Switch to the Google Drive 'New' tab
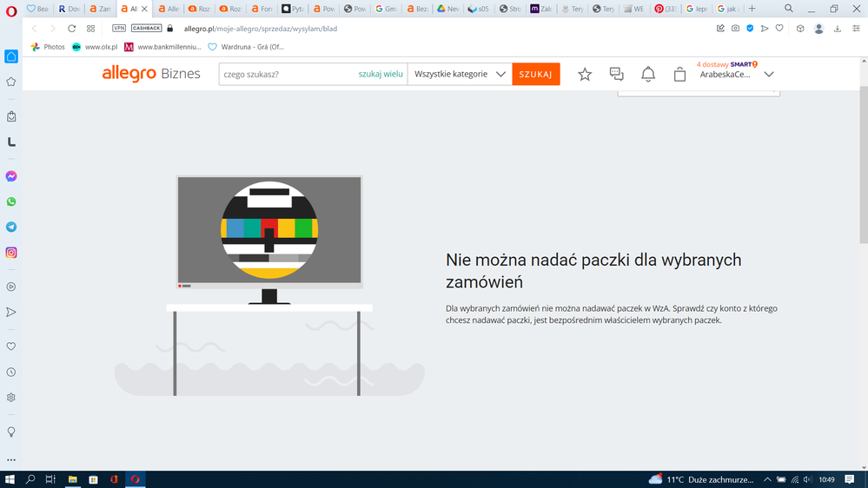The width and height of the screenshot is (868, 488). 447,9
